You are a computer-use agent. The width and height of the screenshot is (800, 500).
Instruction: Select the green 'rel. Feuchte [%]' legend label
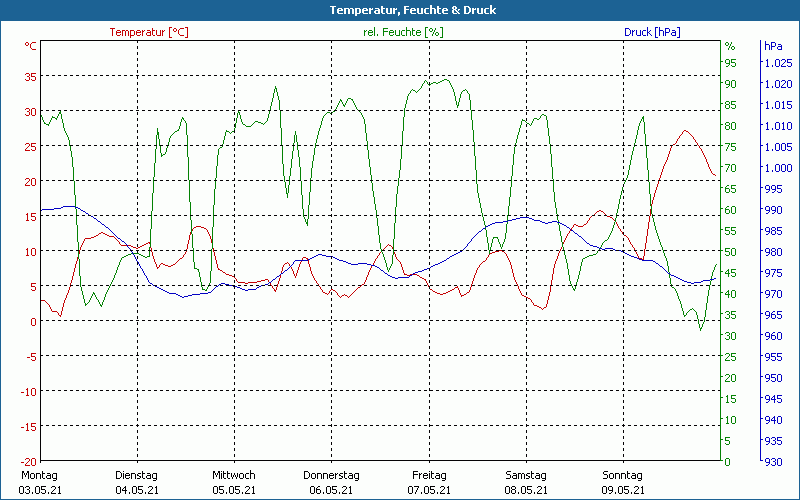pyautogui.click(x=403, y=32)
